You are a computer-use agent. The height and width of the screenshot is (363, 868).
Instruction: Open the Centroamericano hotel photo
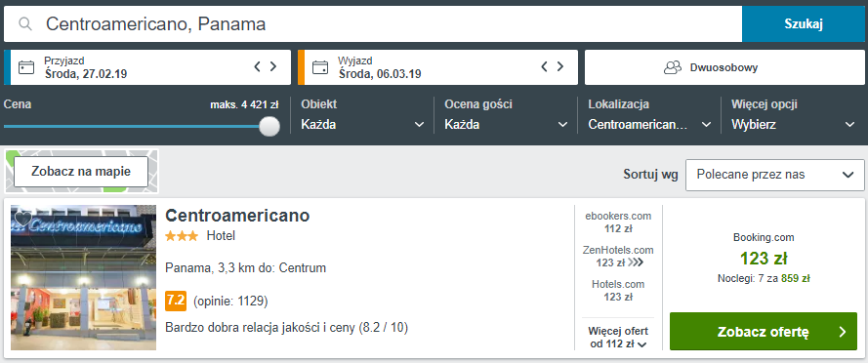click(x=84, y=278)
